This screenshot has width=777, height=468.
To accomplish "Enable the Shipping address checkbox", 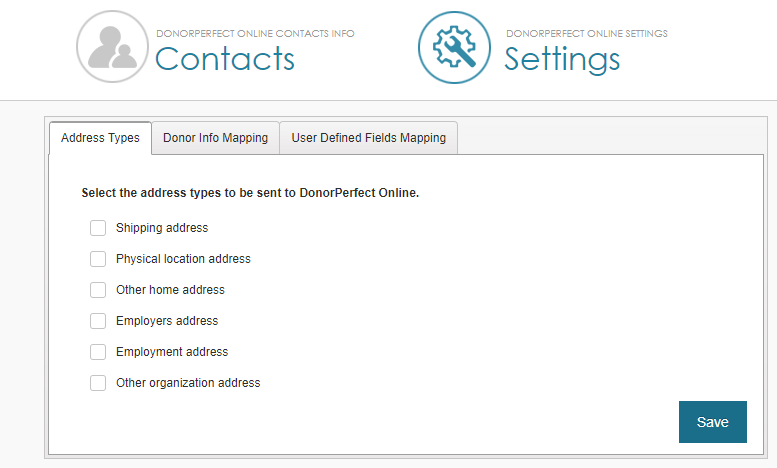I will 98,228.
